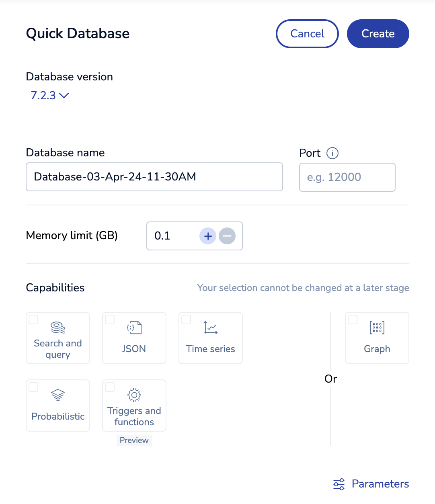Click the JSON document icon
This screenshot has height=504, width=435.
coord(134,328)
